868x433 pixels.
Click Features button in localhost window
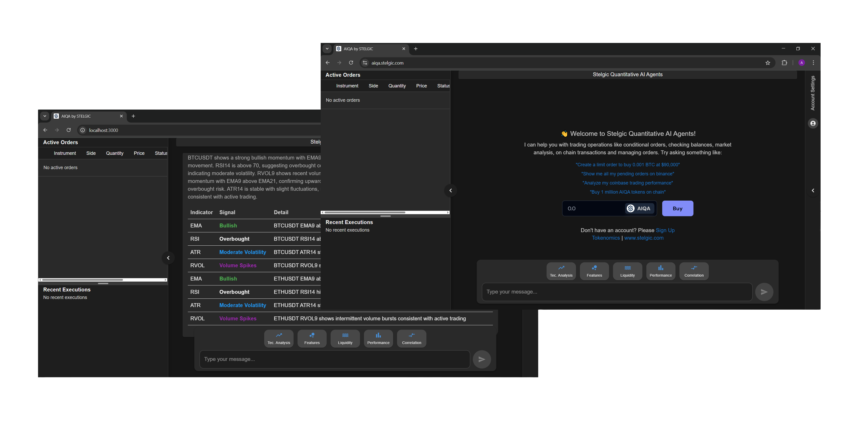pos(312,338)
